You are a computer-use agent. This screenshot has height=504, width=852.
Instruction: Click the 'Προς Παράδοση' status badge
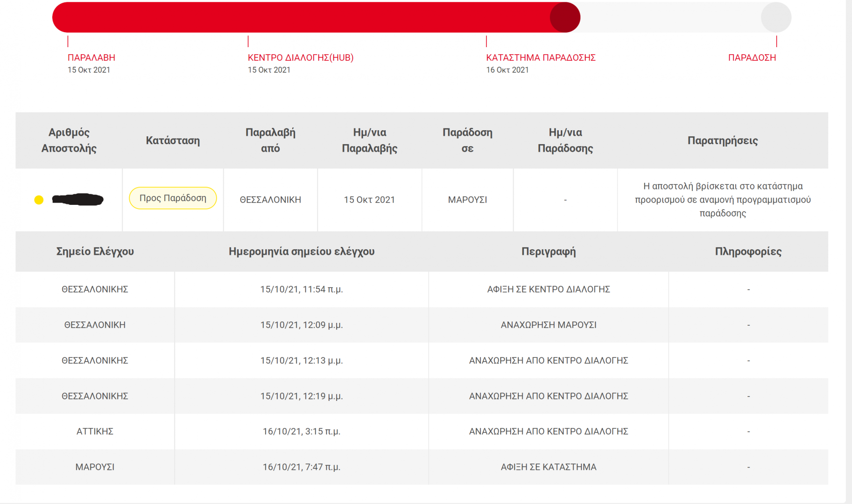(x=173, y=198)
